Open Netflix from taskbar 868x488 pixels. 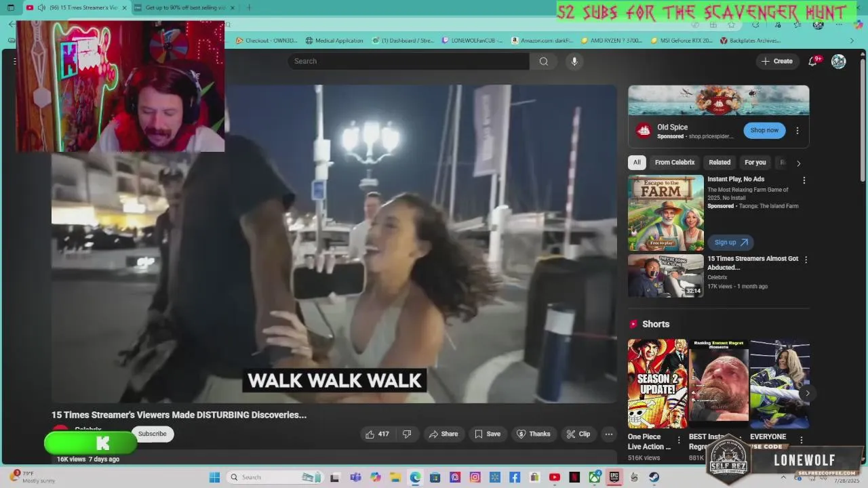pos(574,477)
